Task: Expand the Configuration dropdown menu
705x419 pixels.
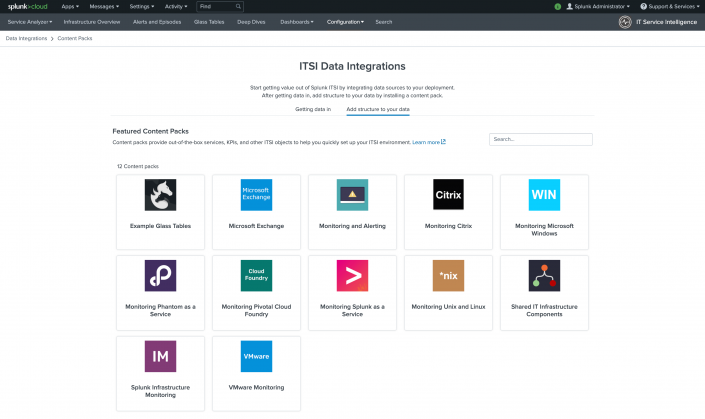Action: pyautogui.click(x=345, y=22)
